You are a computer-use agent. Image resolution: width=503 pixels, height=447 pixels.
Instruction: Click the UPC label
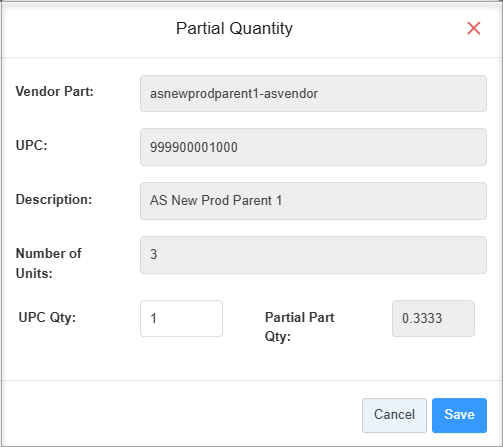32,145
